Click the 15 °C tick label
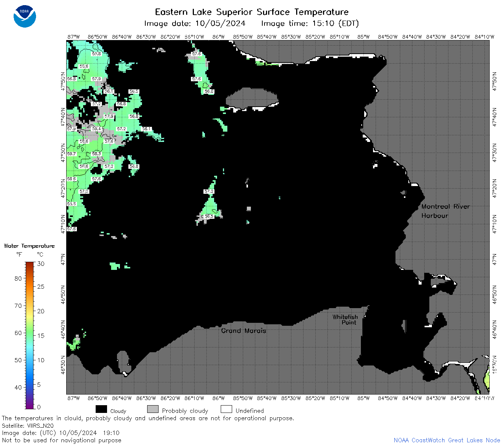 point(41,335)
